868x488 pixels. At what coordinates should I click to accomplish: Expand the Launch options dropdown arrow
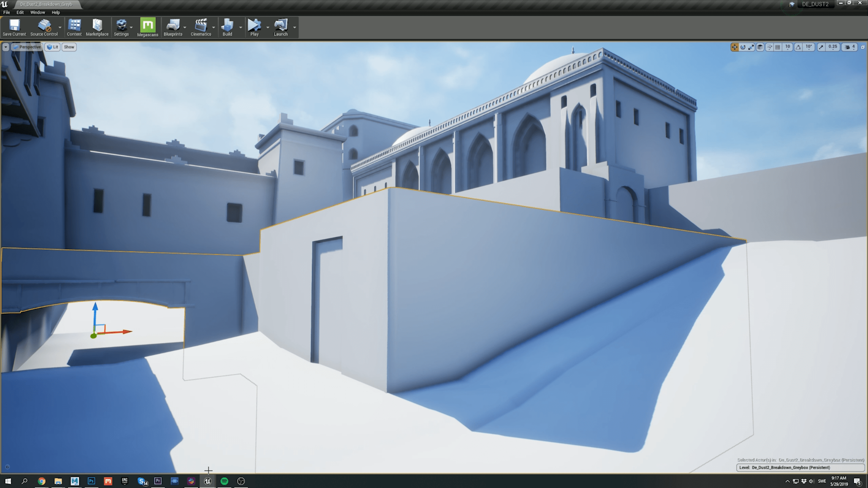294,27
